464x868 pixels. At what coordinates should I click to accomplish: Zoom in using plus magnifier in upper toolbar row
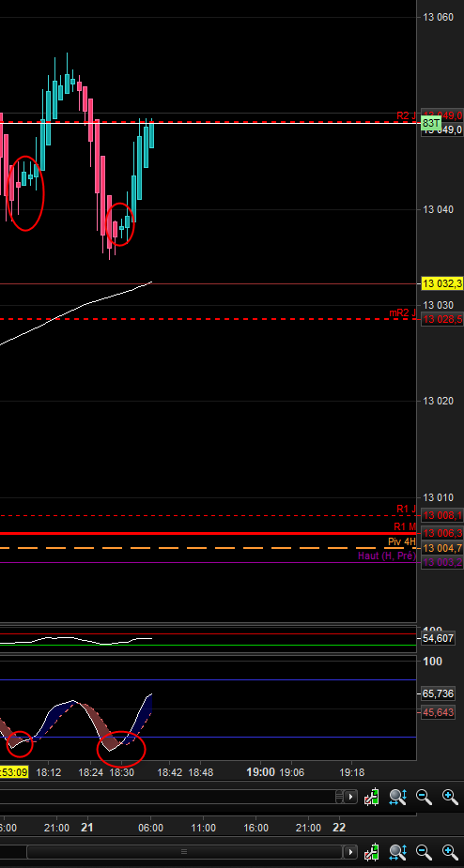pos(450,797)
